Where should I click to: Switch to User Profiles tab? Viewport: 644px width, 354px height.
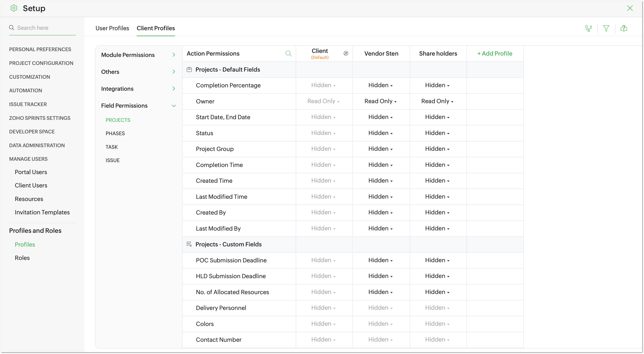tap(112, 28)
